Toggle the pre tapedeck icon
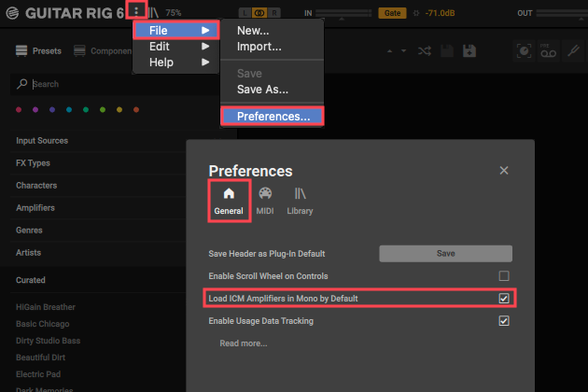This screenshot has width=588, height=392. click(548, 50)
